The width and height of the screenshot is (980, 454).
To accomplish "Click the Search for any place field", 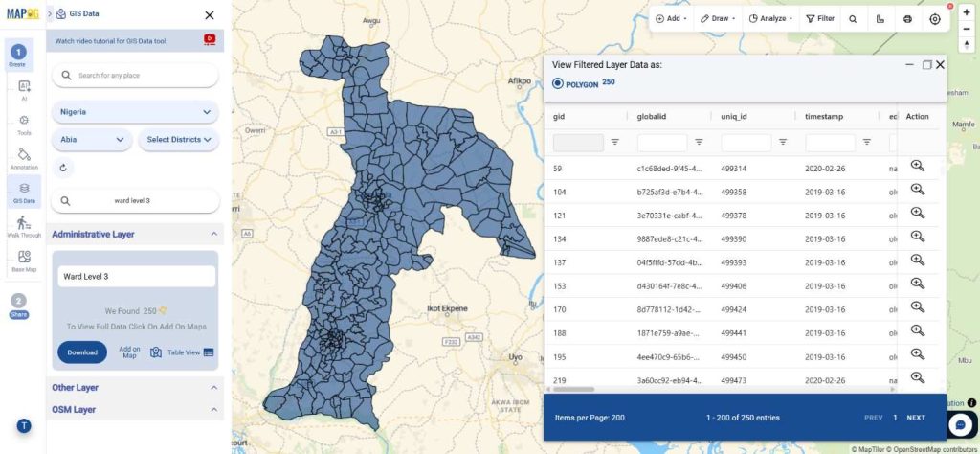I will [x=135, y=75].
